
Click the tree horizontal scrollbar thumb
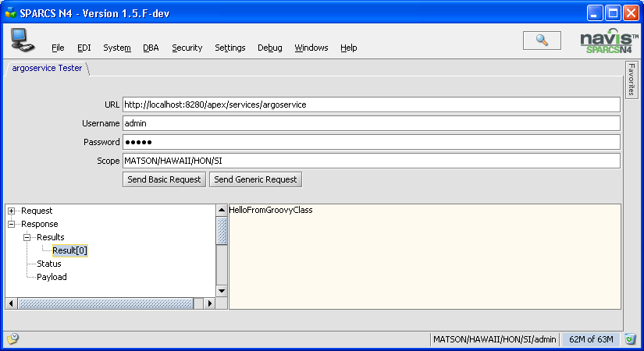pyautogui.click(x=106, y=303)
